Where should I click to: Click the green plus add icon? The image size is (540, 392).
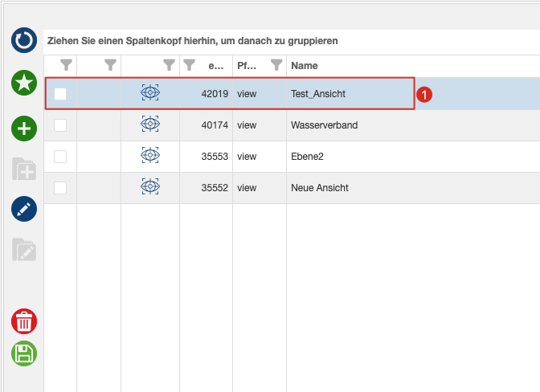[x=24, y=129]
